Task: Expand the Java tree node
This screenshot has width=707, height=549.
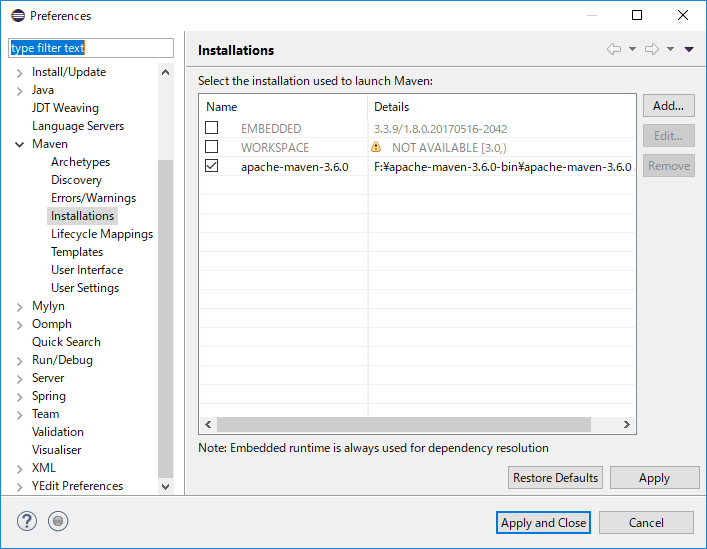Action: [19, 91]
